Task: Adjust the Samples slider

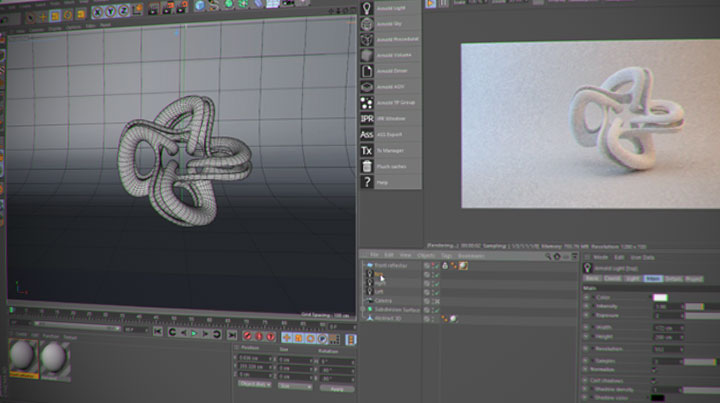Action: pyautogui.click(x=701, y=362)
